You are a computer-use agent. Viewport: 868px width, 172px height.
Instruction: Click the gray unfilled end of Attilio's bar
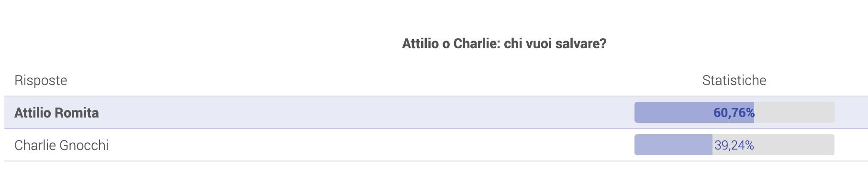point(795,112)
